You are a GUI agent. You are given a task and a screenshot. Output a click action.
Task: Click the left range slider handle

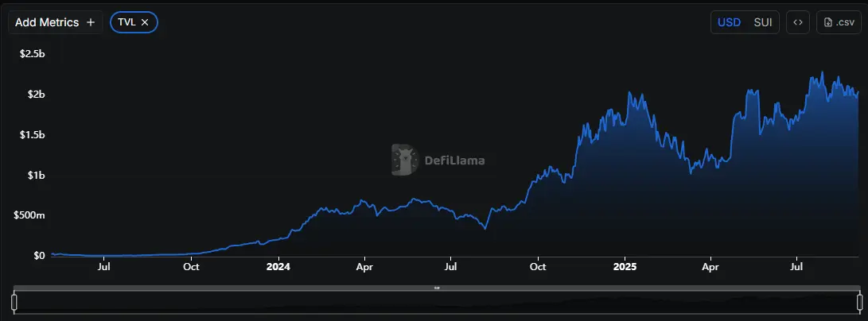coord(14,302)
